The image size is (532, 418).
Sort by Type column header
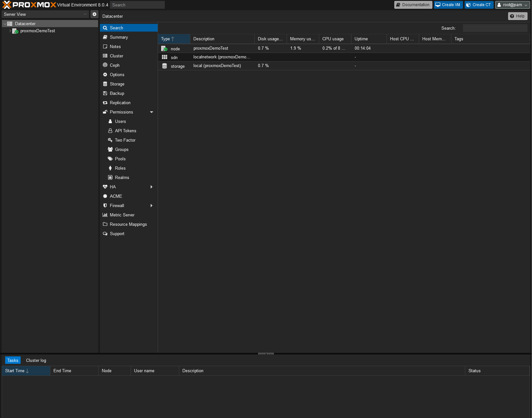(174, 39)
